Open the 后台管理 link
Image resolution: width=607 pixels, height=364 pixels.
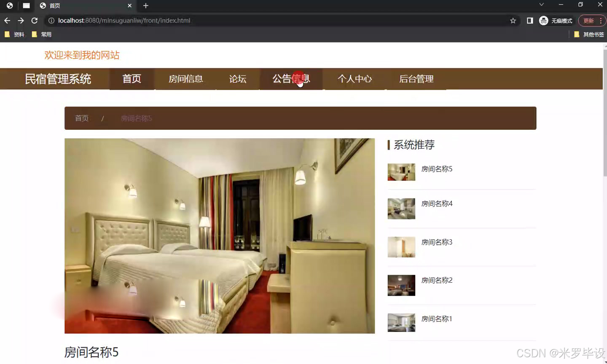click(x=416, y=79)
